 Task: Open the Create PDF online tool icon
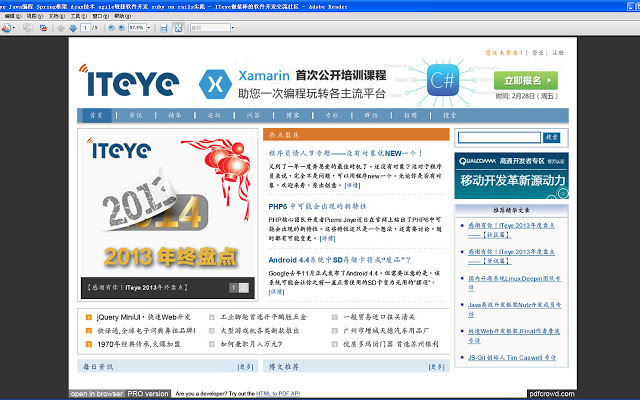click(x=6, y=28)
